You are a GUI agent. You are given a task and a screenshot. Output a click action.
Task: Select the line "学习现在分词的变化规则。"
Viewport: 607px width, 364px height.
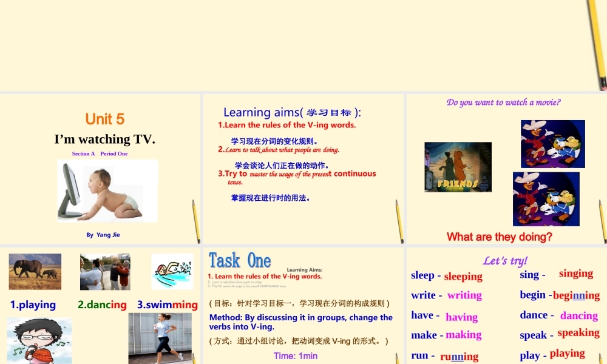(274, 141)
